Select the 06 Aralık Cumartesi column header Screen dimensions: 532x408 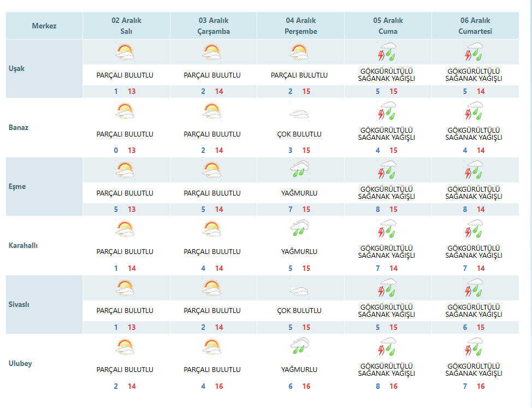(x=475, y=26)
